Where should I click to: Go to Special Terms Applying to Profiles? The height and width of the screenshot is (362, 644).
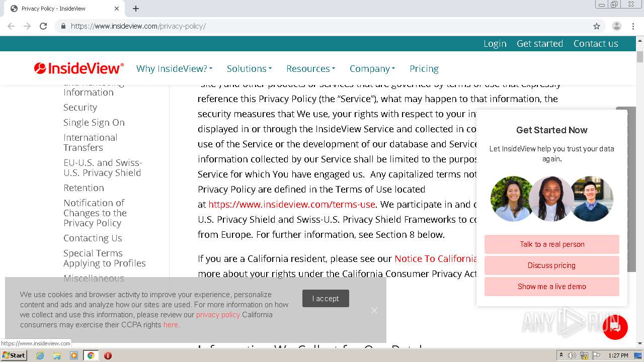105,258
